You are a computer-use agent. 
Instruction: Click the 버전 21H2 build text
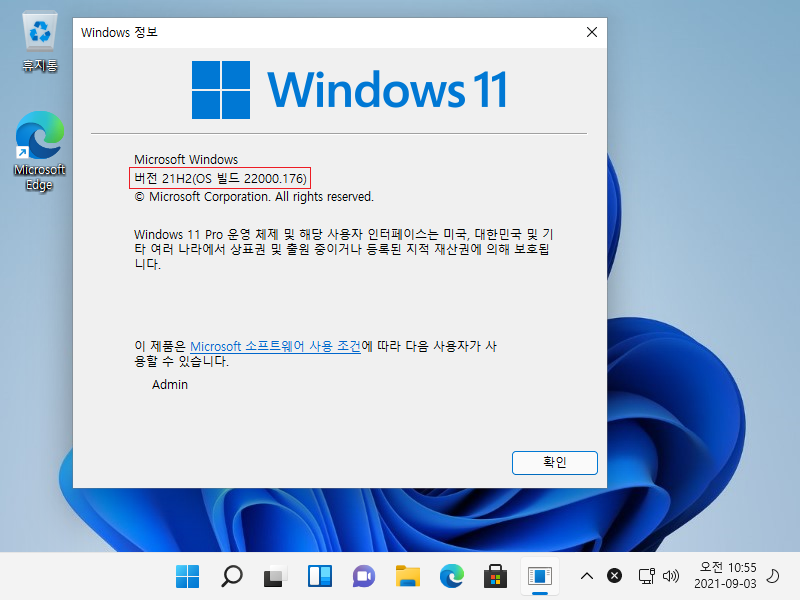pos(220,178)
